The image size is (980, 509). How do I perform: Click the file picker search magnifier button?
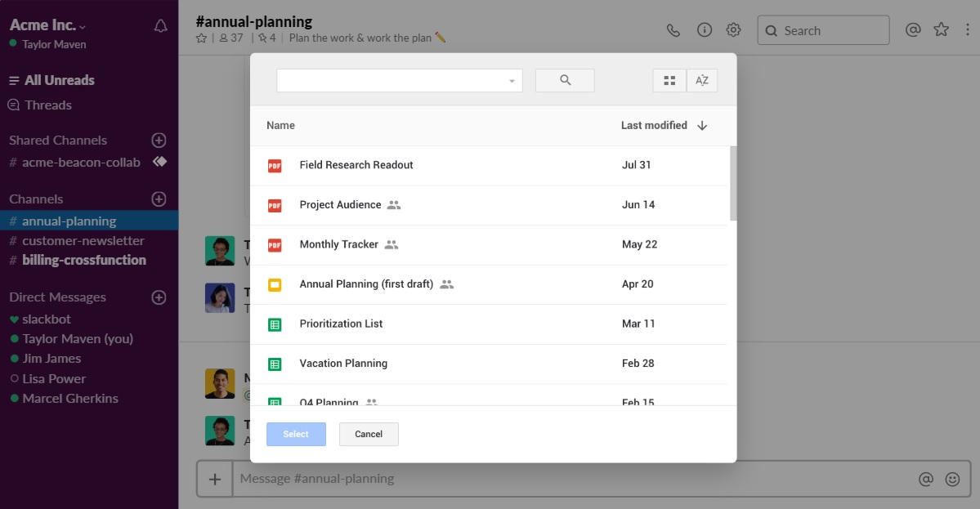click(565, 80)
